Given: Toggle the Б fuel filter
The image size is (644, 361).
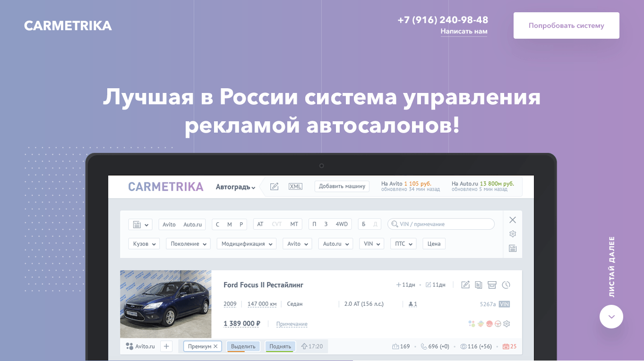Looking at the screenshot, I should pos(364,225).
